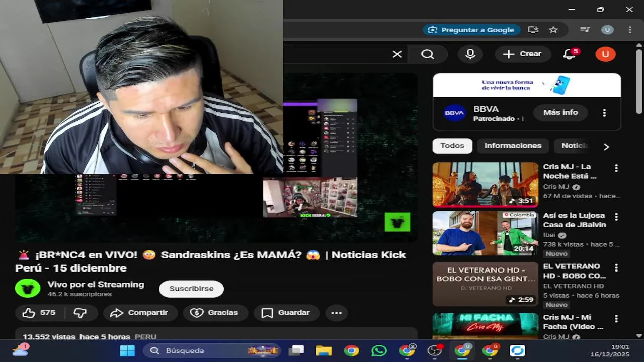Click the install app icon in address bar
Viewport: 644px width, 362px height.
tap(533, 30)
